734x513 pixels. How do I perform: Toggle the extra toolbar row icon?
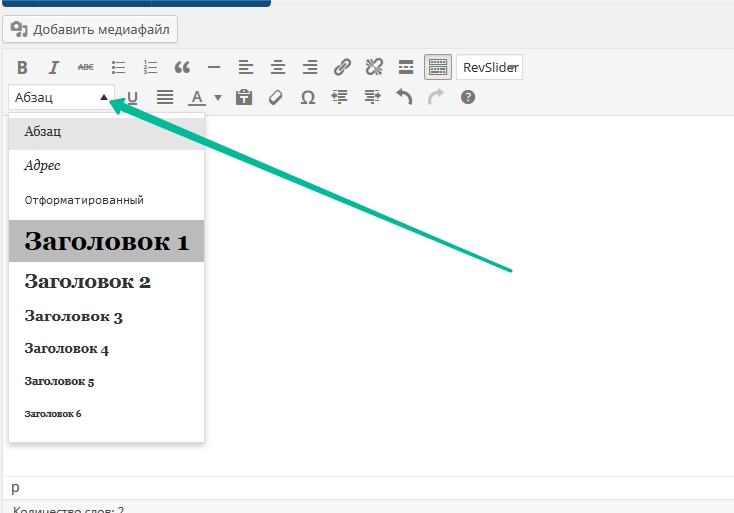click(x=437, y=68)
